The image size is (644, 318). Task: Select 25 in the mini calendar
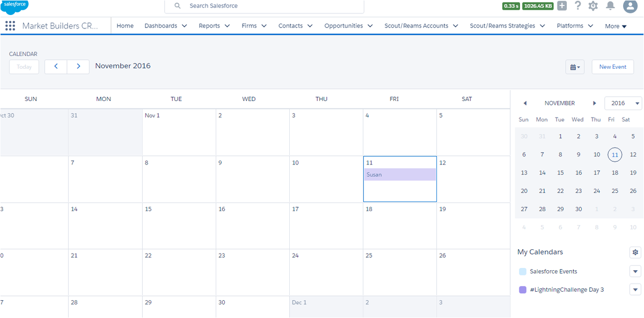pyautogui.click(x=615, y=191)
